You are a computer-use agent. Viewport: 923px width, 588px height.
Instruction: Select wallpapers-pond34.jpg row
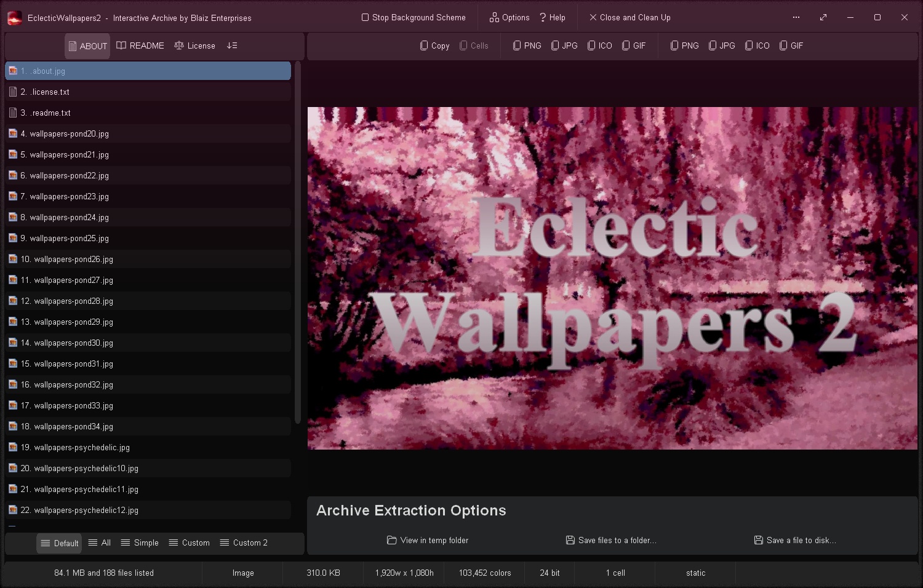148,426
